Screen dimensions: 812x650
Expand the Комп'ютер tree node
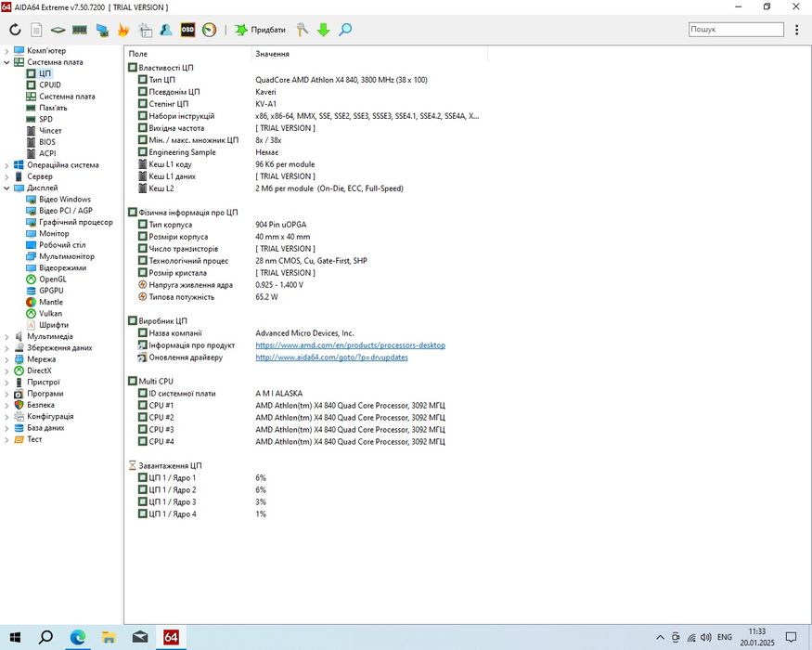click(x=6, y=50)
